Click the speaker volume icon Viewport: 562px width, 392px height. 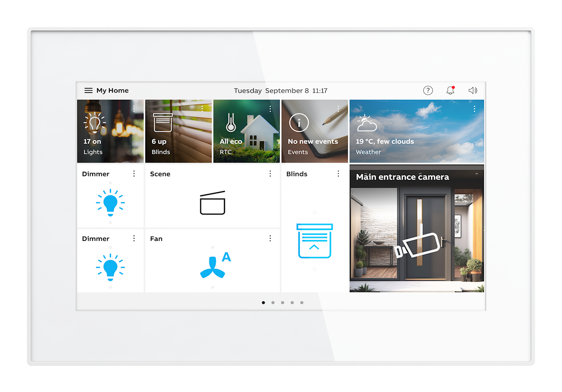point(472,90)
